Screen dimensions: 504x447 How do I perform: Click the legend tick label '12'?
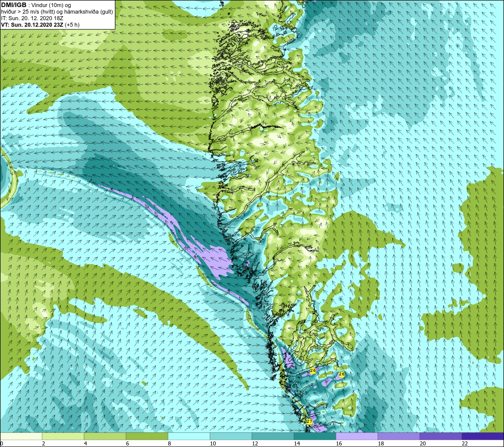(x=255, y=443)
